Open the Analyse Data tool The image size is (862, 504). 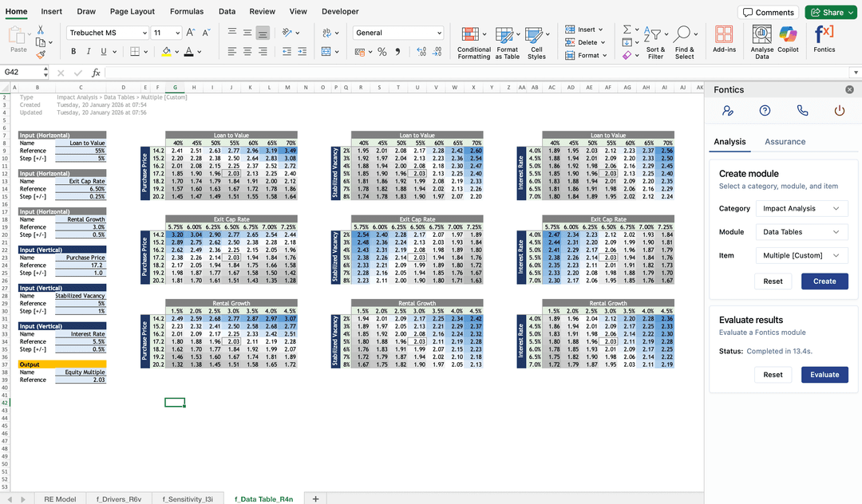pos(762,42)
